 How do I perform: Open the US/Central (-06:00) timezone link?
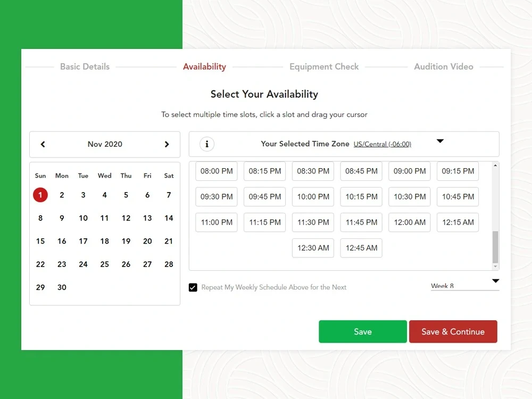tap(383, 144)
